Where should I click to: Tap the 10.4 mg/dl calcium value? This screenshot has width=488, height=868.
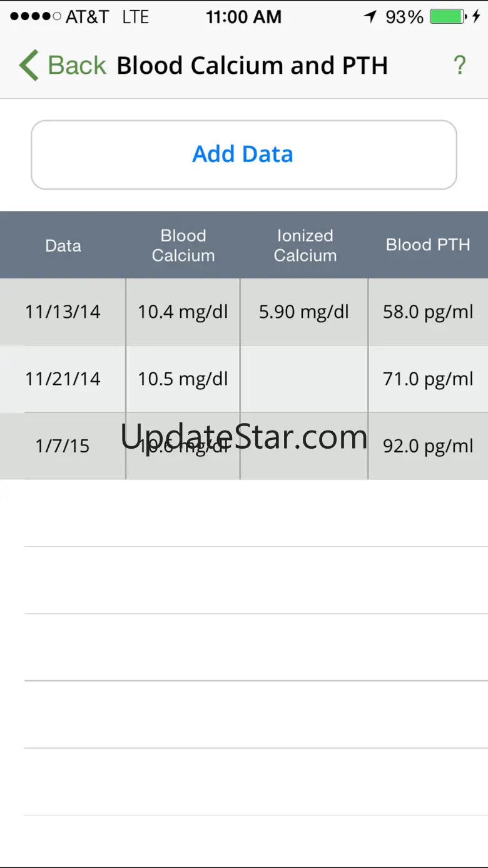(x=183, y=312)
